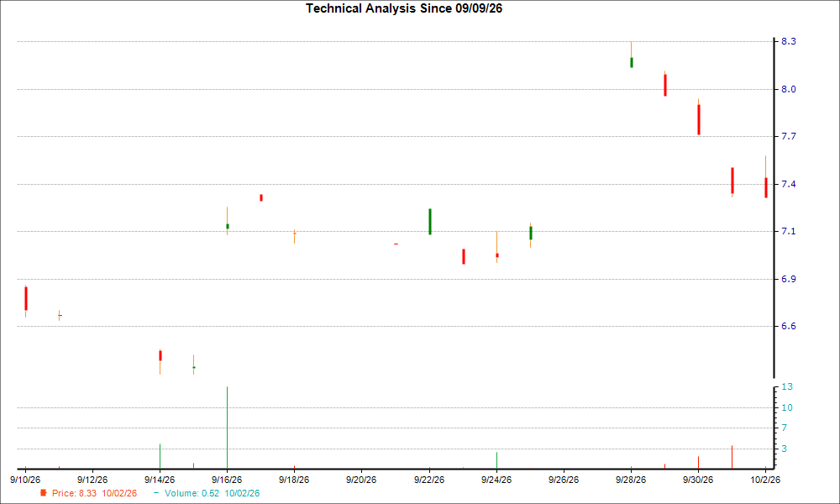Click the 13 volume axis label
This screenshot has width=840, height=504.
coord(787,386)
